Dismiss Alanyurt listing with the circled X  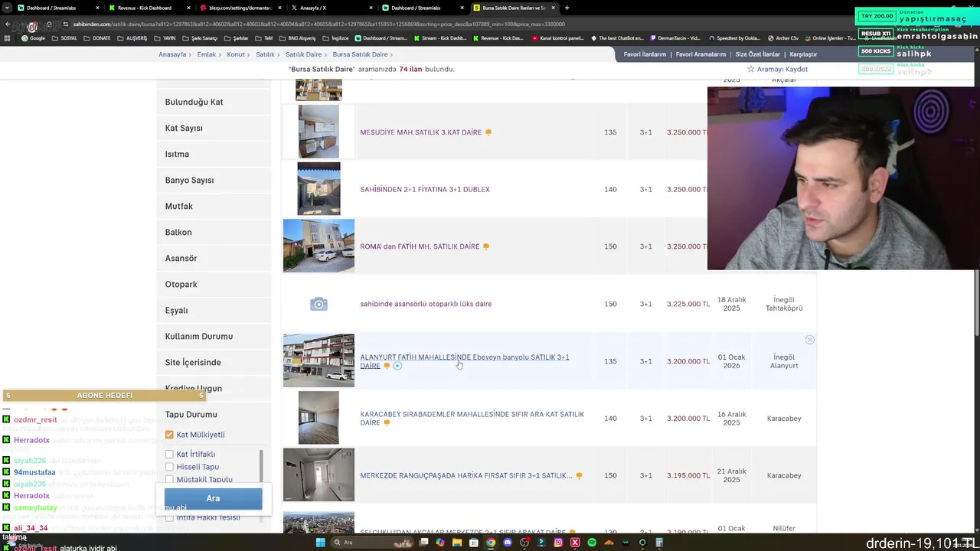point(809,340)
